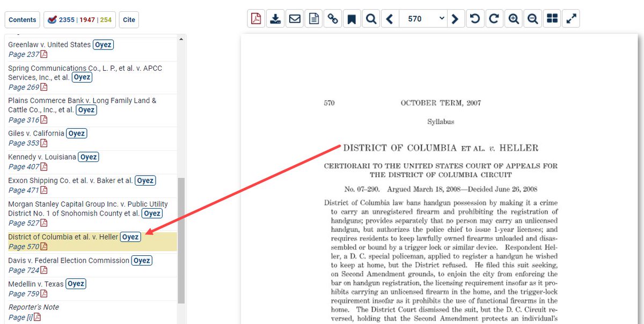Email this document

coord(294,18)
